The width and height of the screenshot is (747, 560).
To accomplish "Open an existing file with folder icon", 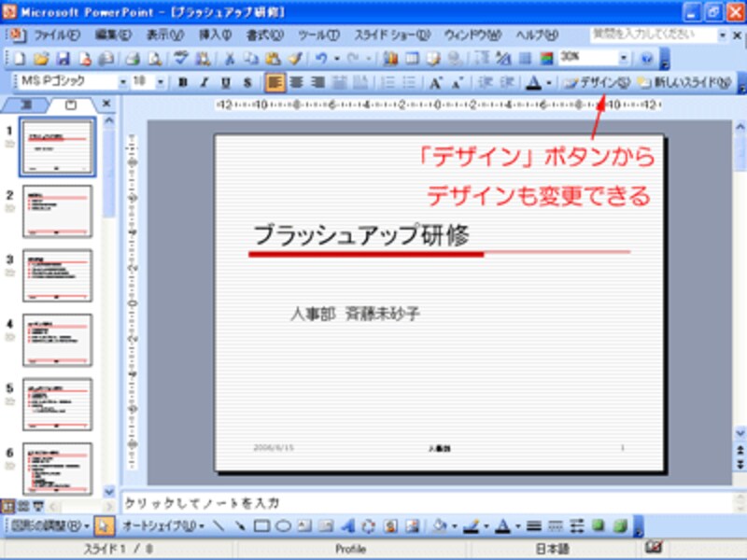I will tap(41, 59).
